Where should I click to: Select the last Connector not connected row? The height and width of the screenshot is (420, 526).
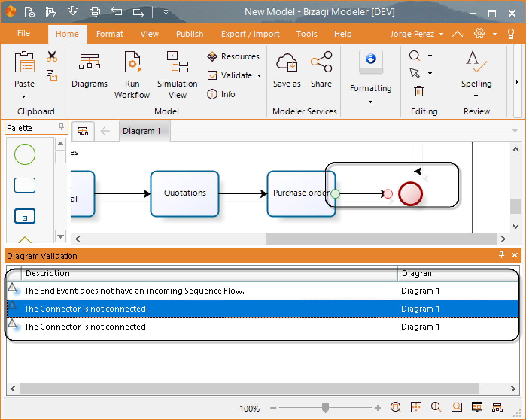click(263, 327)
